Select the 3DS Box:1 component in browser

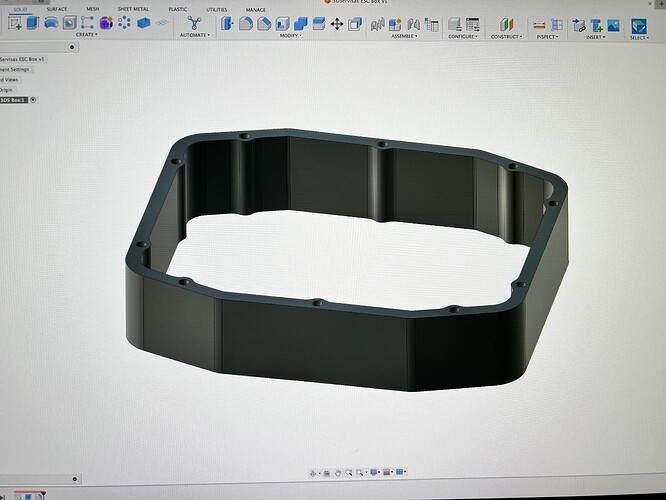pyautogui.click(x=14, y=100)
